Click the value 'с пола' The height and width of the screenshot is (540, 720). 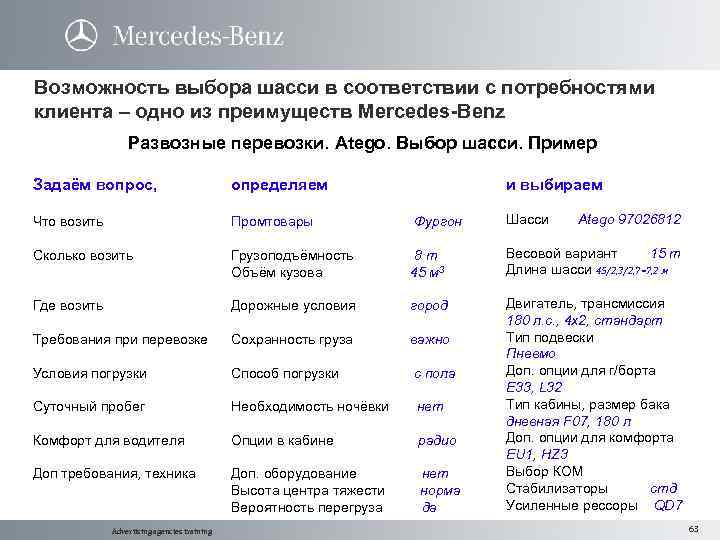(x=434, y=374)
